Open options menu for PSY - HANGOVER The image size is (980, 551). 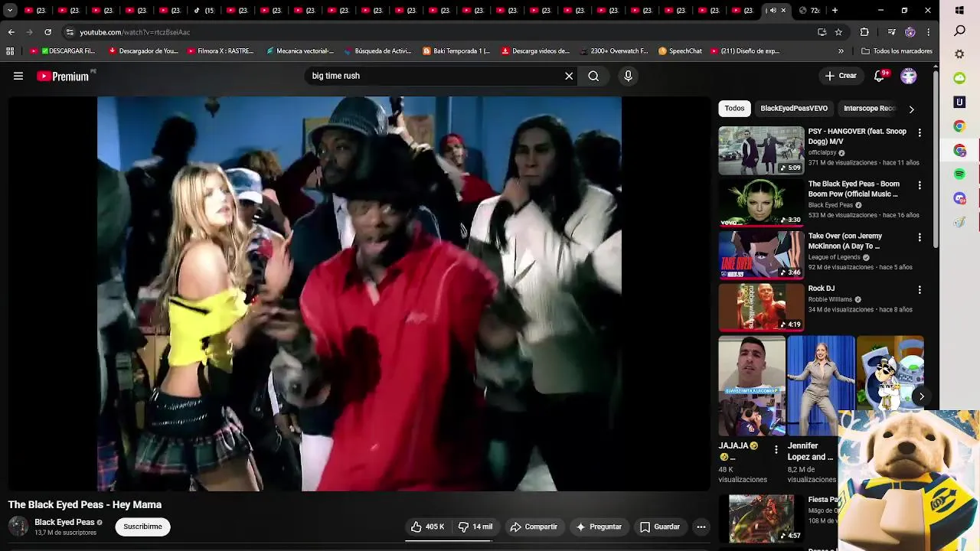[x=920, y=132]
